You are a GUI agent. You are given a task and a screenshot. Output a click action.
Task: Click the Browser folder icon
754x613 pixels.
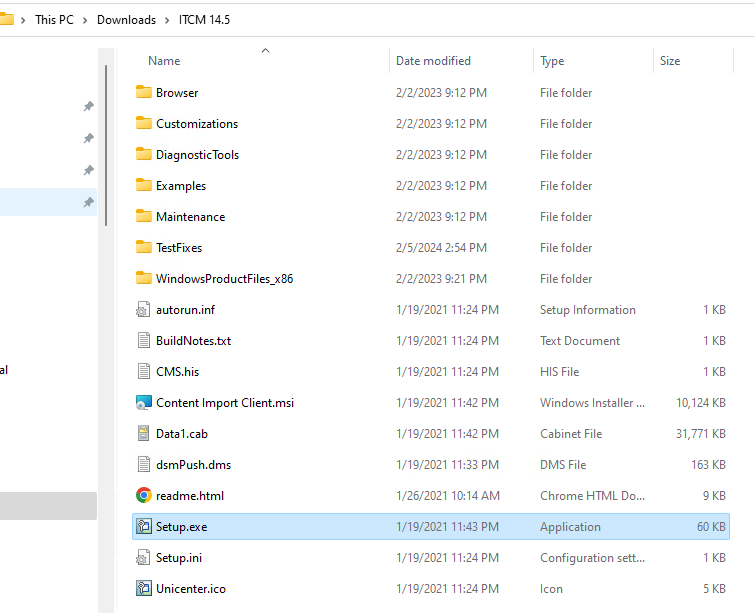(x=144, y=93)
